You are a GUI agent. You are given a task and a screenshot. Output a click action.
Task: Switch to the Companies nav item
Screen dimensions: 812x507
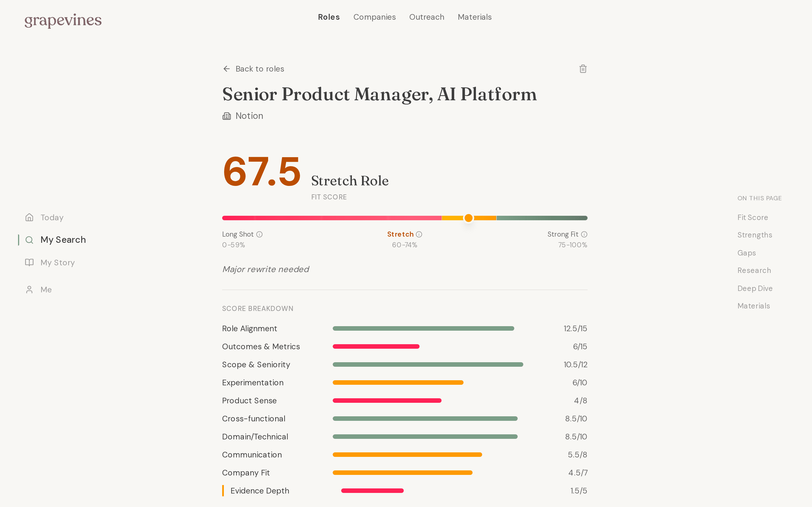click(x=374, y=17)
